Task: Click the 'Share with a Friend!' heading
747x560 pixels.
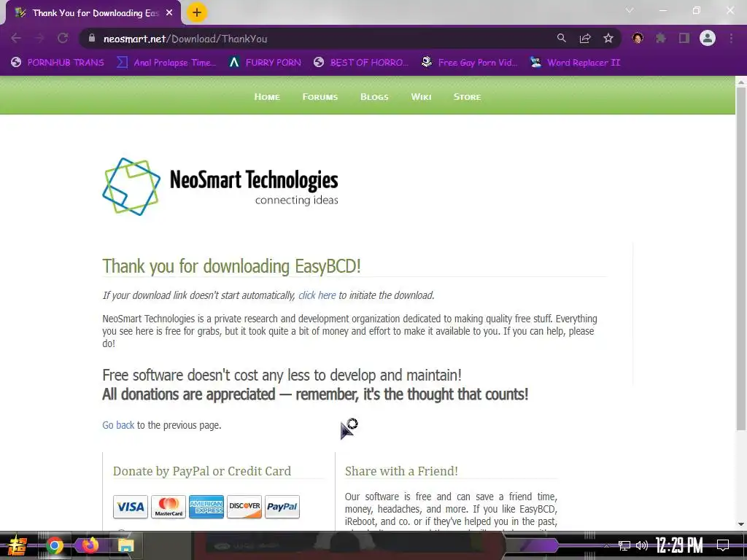Action: (402, 471)
